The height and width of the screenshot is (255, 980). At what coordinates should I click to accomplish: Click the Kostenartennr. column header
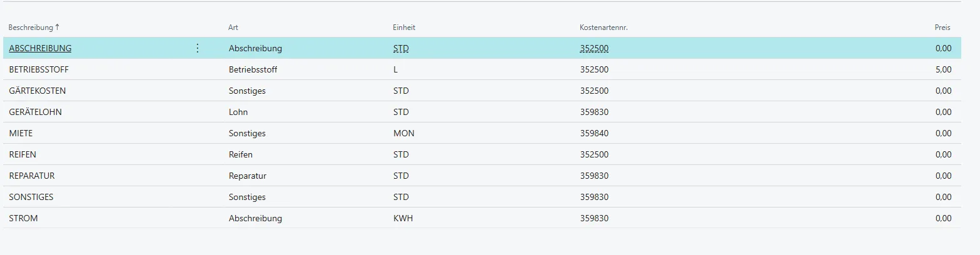(x=604, y=27)
